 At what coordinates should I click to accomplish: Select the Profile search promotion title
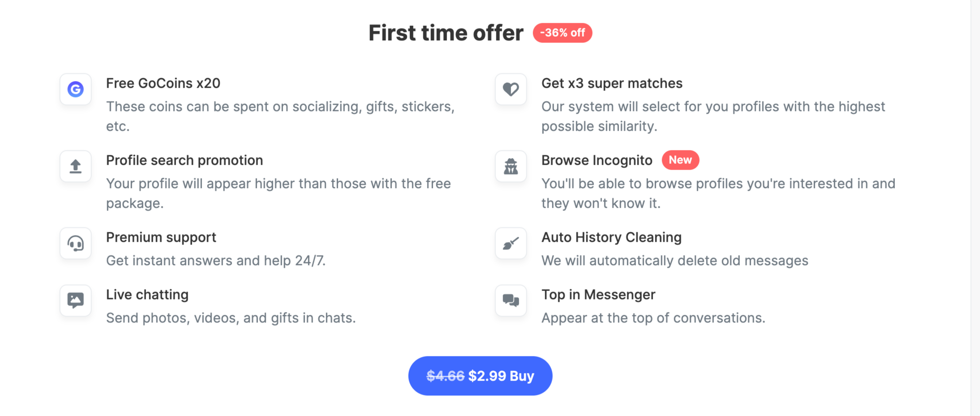point(184,160)
